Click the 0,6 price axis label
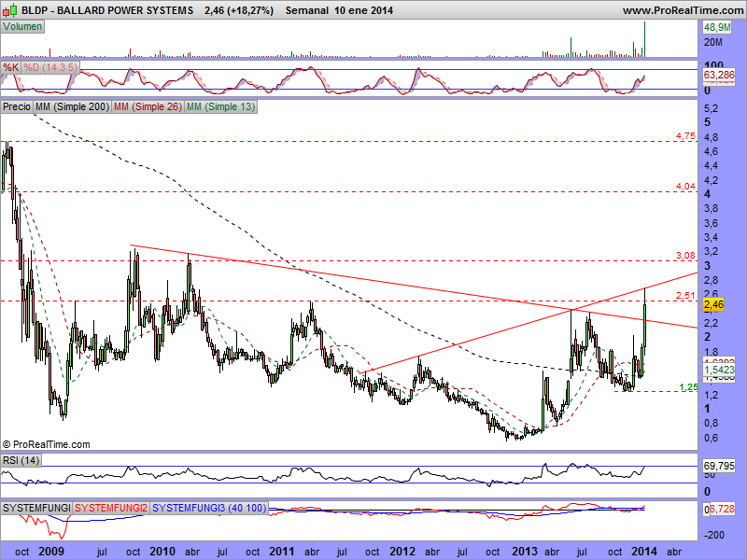The height and width of the screenshot is (560, 747). [711, 438]
